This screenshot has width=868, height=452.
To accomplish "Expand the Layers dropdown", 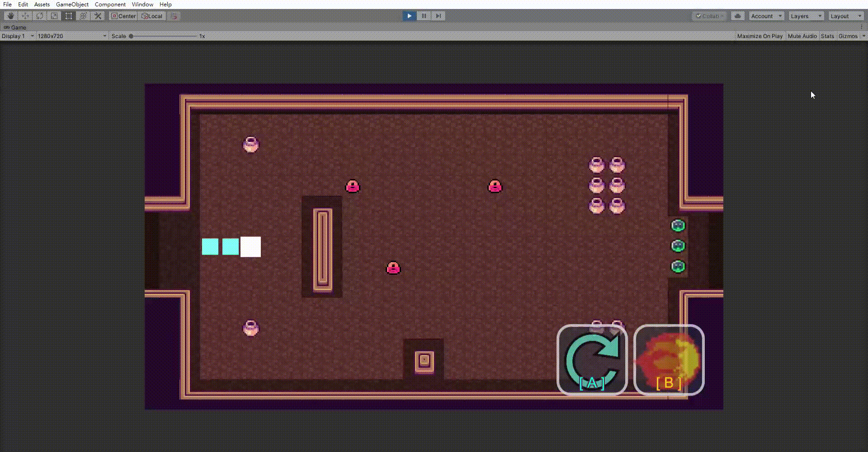I will 807,16.
